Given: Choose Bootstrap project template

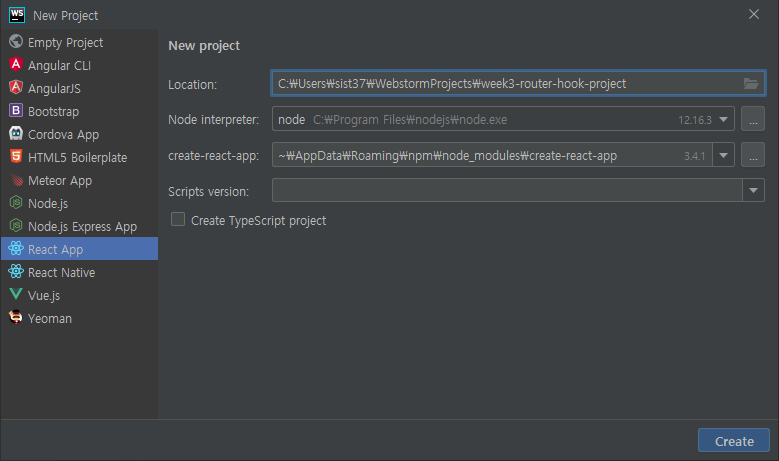Looking at the screenshot, I should point(79,111).
